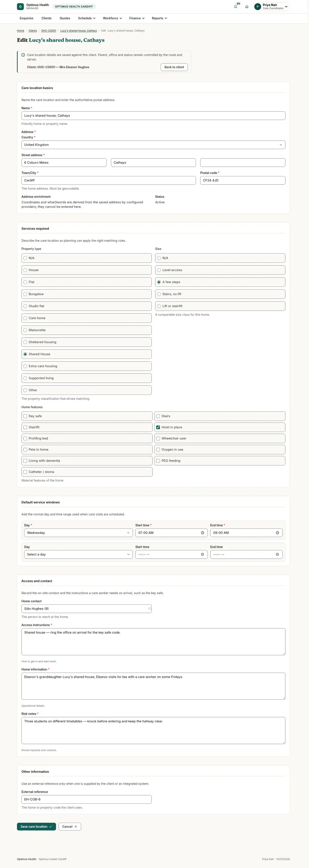Save the care location
The image size is (309, 868).
coord(36,826)
